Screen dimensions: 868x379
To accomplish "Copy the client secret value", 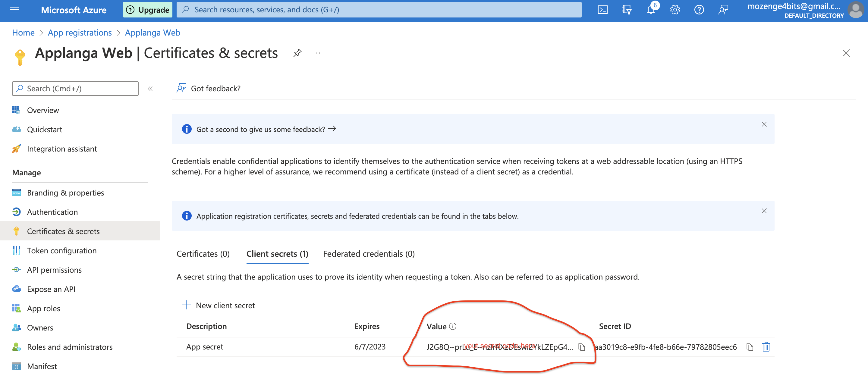I will point(582,347).
